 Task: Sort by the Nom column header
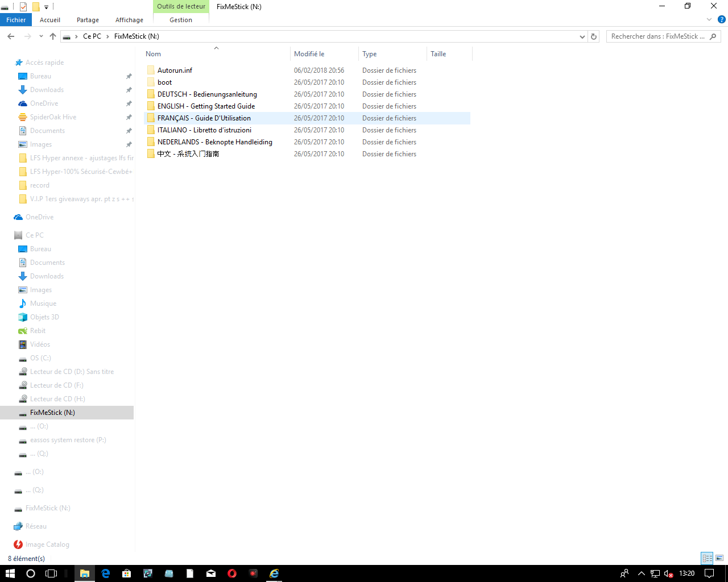(216, 54)
